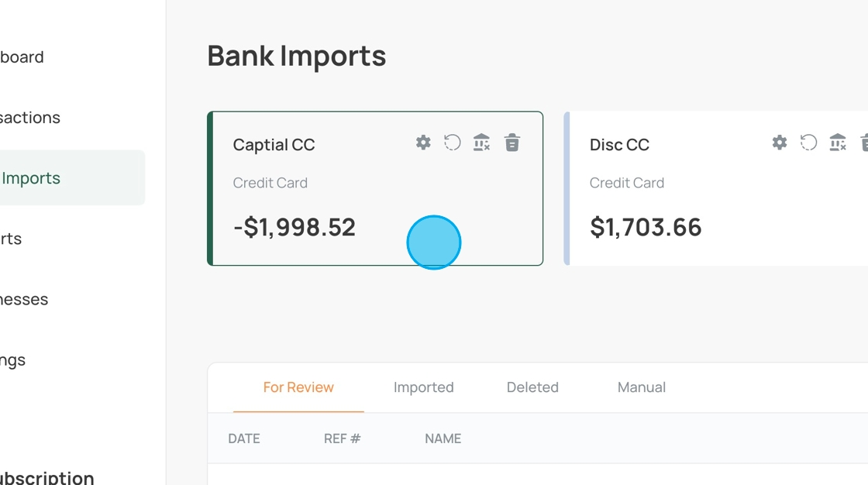Select the Disc CC account card
This screenshot has height=485, width=868.
tap(716, 188)
